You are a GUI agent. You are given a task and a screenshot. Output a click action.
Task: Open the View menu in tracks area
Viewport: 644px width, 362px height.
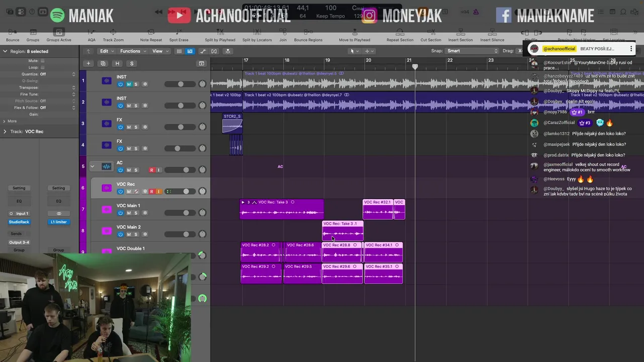pos(159,51)
